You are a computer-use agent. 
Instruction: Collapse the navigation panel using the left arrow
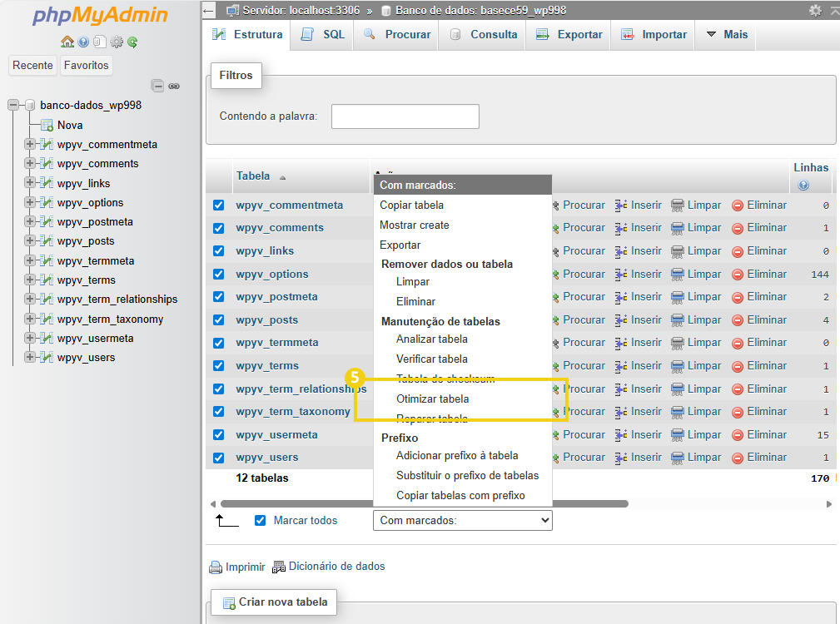207,10
